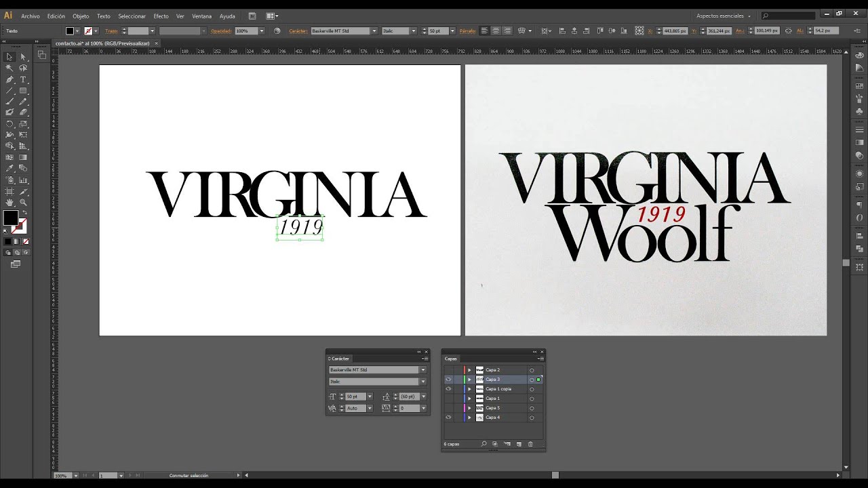Open font style dropdown in Carácter panel
The image size is (868, 488).
(423, 382)
